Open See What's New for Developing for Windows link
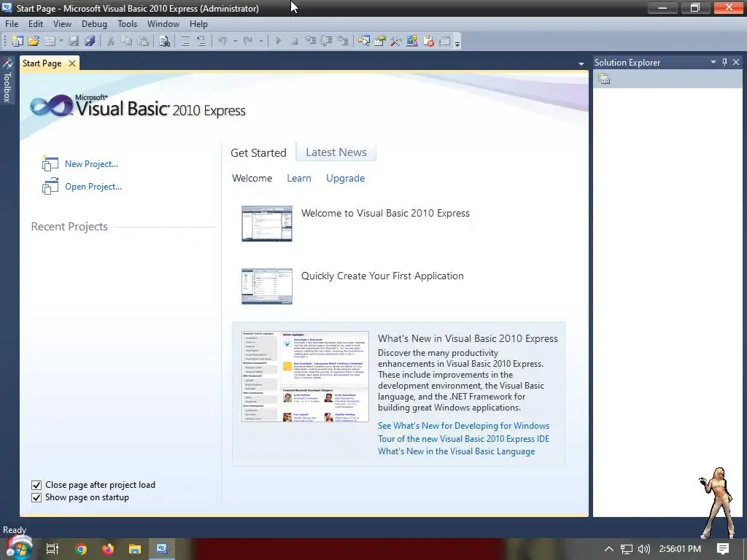This screenshot has width=747, height=560. pos(463,426)
